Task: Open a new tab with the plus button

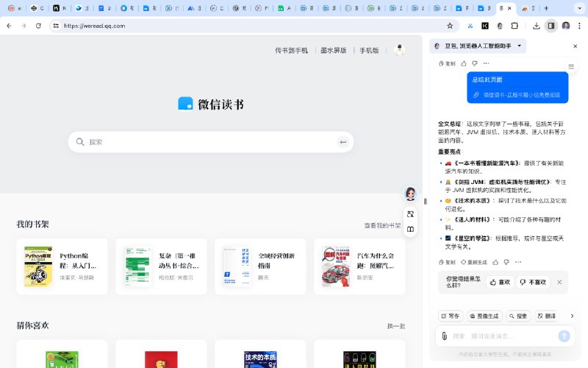Action: [x=546, y=8]
